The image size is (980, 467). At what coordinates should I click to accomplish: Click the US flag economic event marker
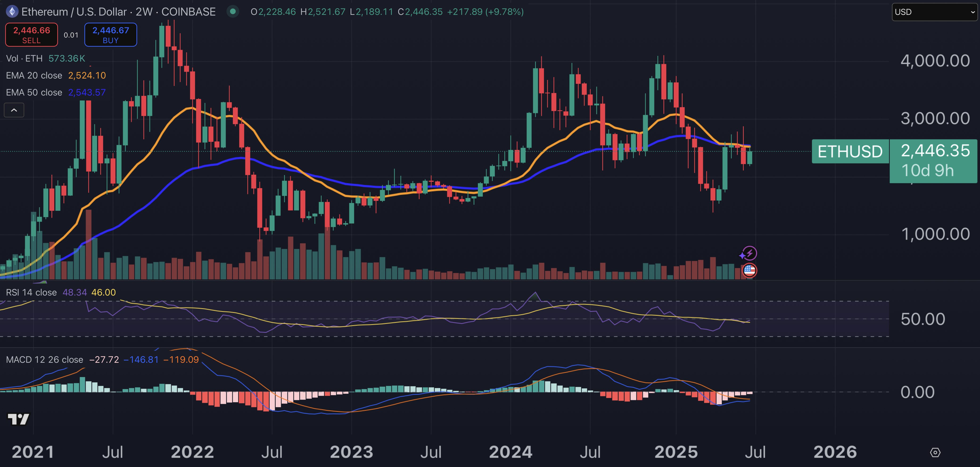point(749,271)
